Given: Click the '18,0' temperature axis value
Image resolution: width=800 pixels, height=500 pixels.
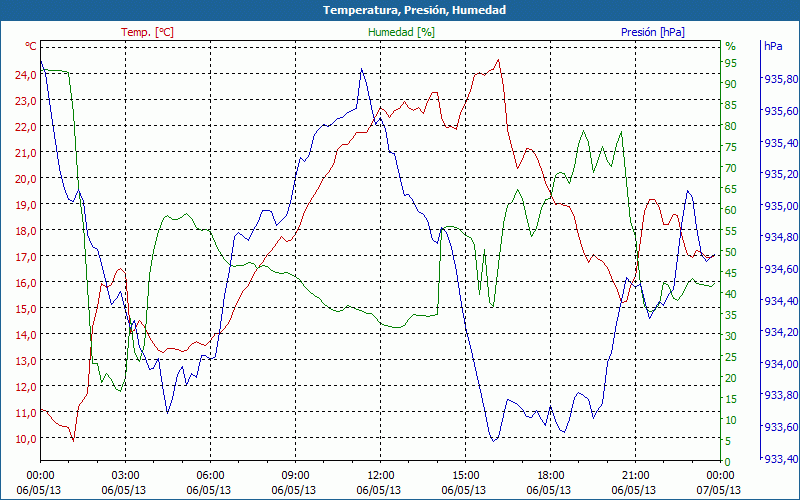Looking at the screenshot, I should (x=26, y=231).
